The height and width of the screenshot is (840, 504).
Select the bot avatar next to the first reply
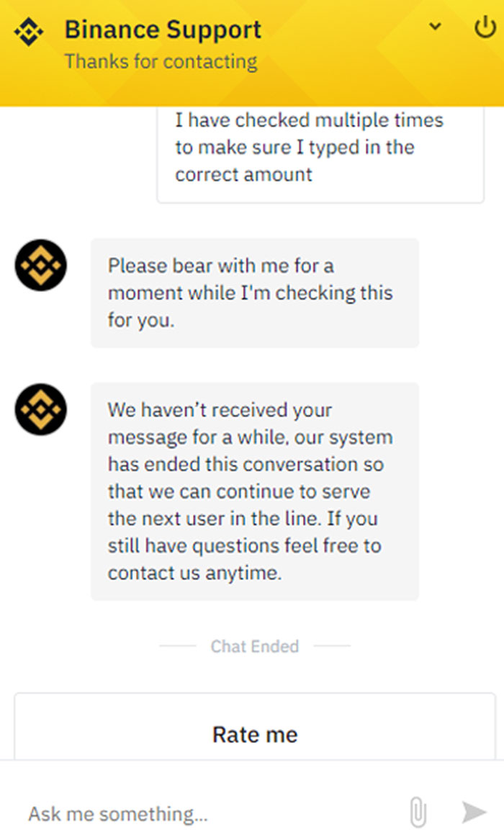coord(40,267)
